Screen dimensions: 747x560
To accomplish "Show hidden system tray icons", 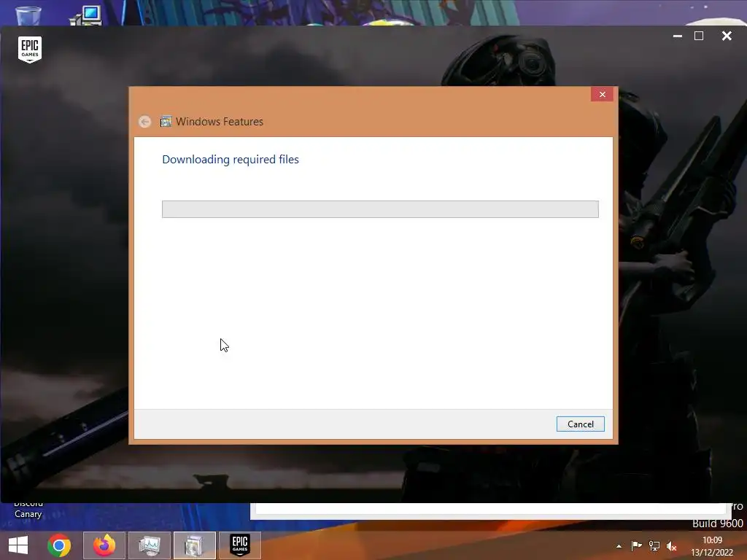I will tap(619, 546).
